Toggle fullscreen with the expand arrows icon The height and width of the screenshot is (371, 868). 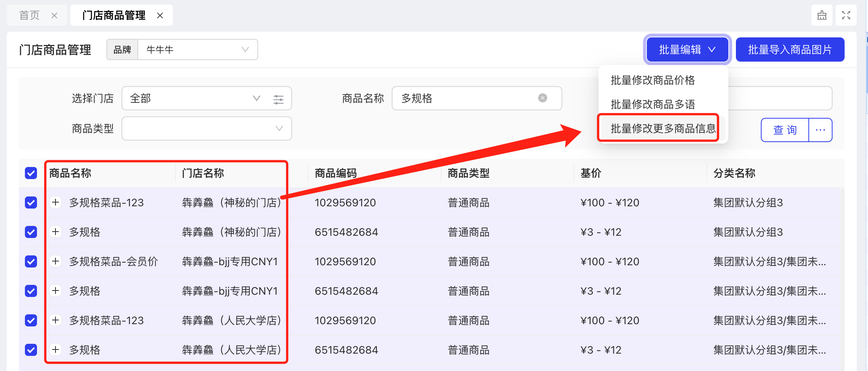point(846,15)
